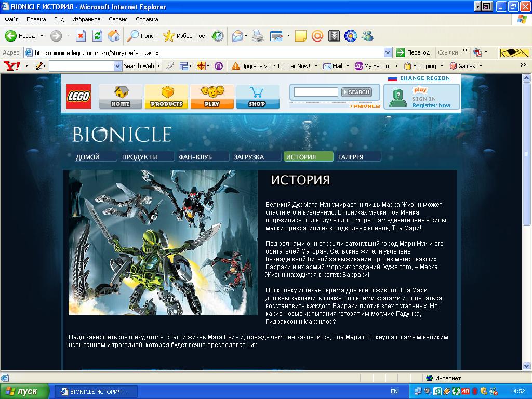Switch to the ИСТОРИЯ tab

point(309,156)
